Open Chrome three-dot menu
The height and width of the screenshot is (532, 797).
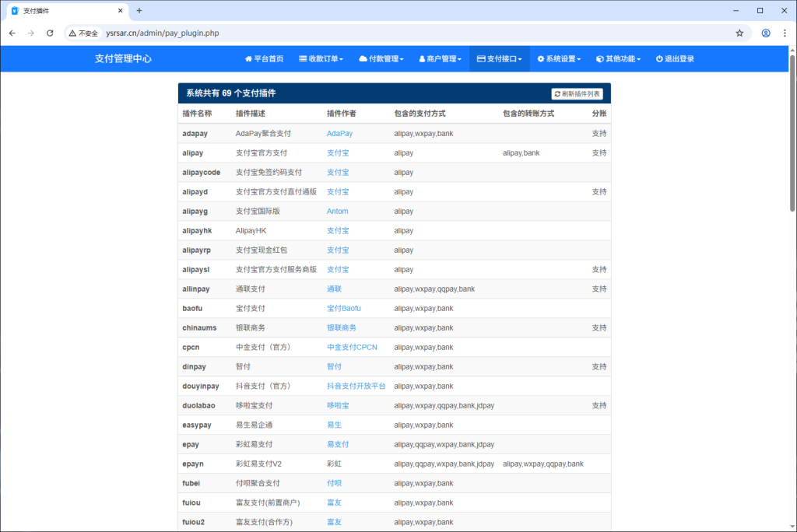point(785,33)
